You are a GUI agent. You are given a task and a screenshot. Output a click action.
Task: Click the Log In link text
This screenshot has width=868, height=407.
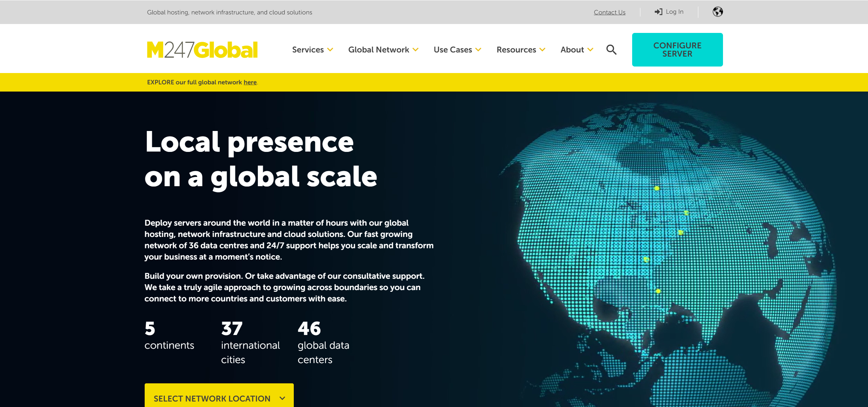click(674, 12)
